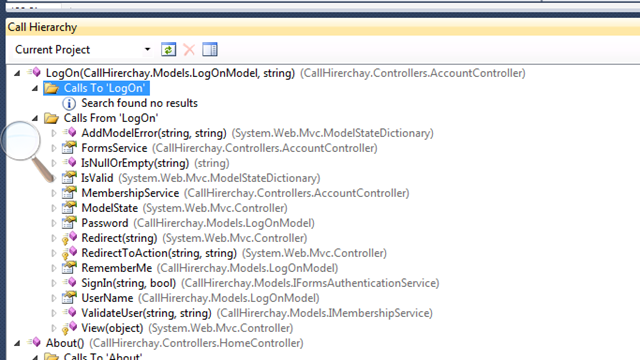The width and height of the screenshot is (640, 360).
Task: Expand the AddModelError node arrow
Action: [53, 133]
